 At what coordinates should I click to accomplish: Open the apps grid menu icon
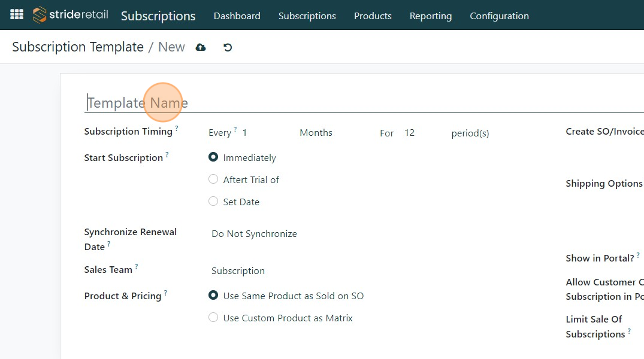click(17, 14)
